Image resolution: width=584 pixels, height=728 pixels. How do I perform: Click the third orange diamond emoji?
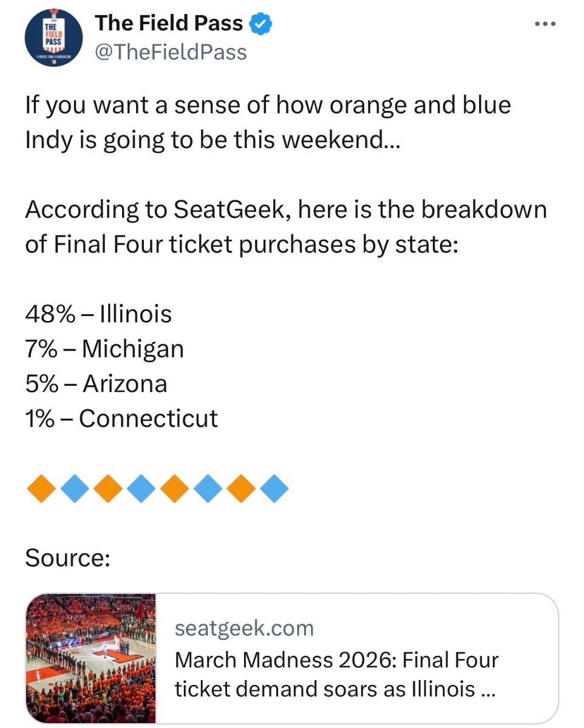(x=175, y=489)
